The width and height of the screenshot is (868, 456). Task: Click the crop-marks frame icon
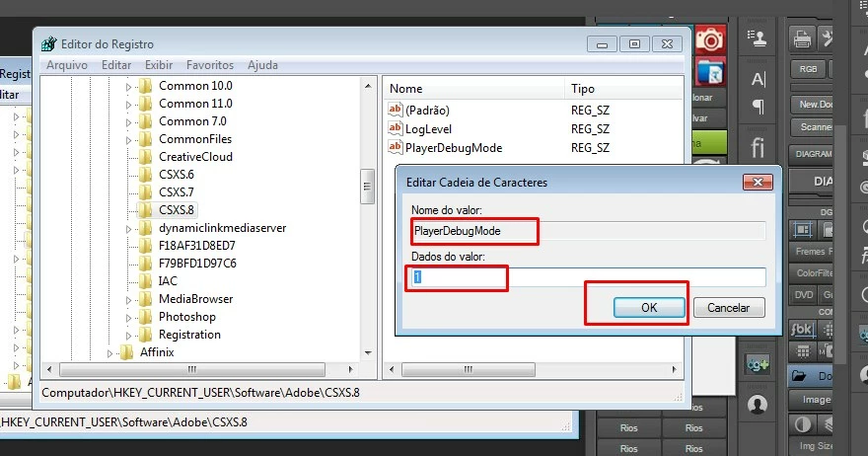[802, 229]
